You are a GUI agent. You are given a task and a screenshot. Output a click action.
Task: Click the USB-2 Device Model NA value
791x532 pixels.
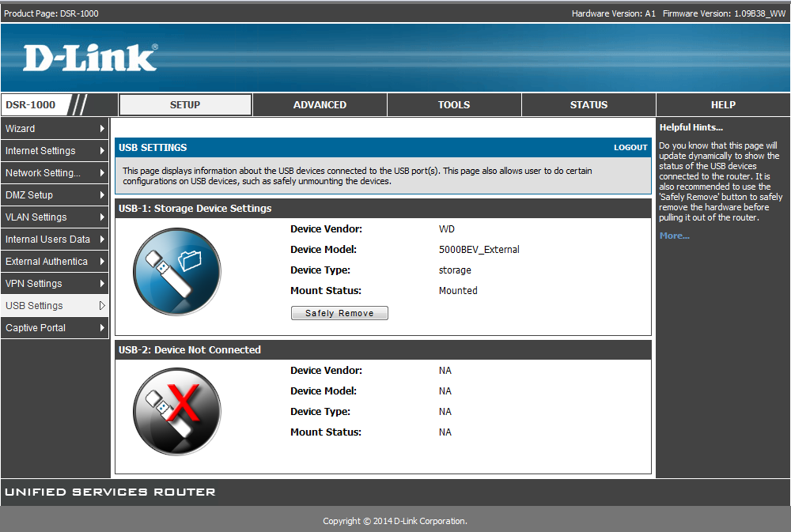pos(445,391)
